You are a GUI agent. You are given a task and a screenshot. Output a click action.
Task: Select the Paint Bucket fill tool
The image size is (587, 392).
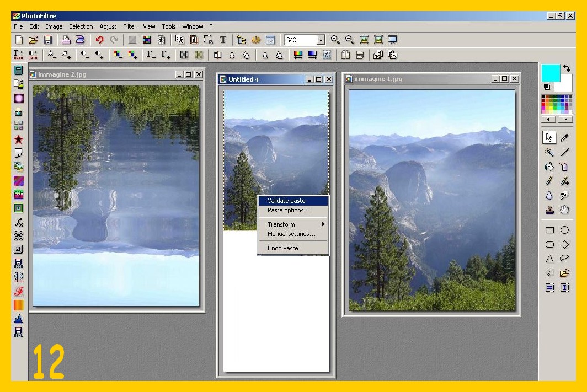coord(549,167)
